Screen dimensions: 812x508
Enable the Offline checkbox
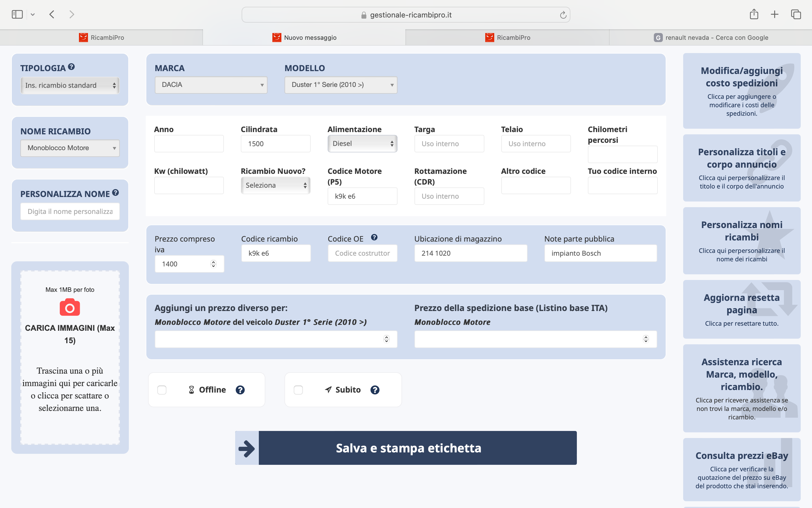point(162,390)
